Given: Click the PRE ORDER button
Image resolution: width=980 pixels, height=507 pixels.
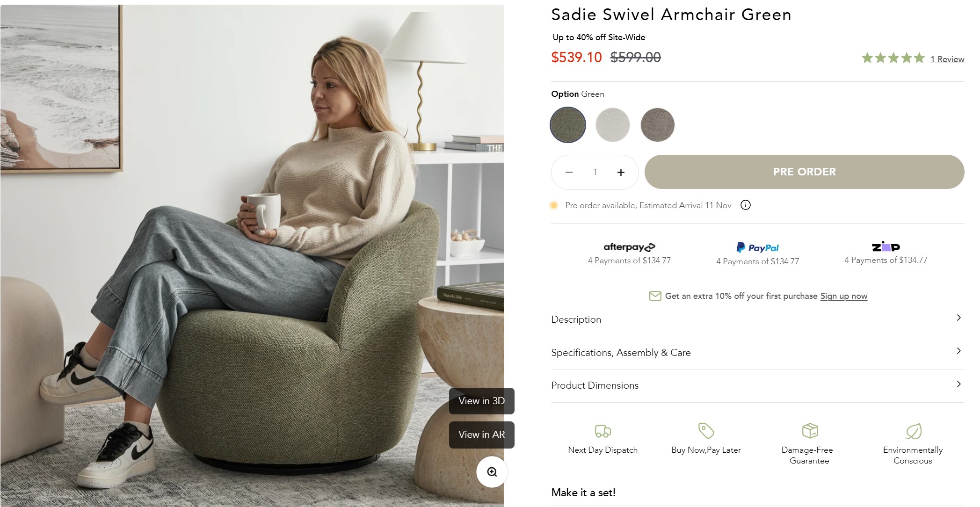Looking at the screenshot, I should (804, 172).
